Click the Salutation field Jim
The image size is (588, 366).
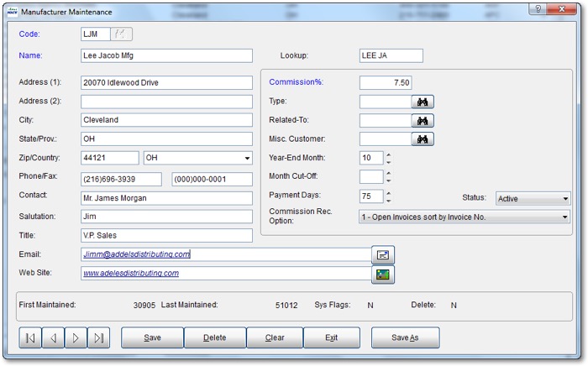tap(166, 217)
